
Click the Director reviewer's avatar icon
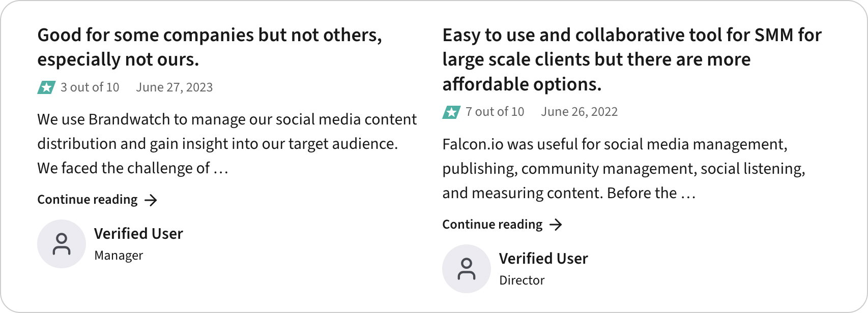click(467, 269)
